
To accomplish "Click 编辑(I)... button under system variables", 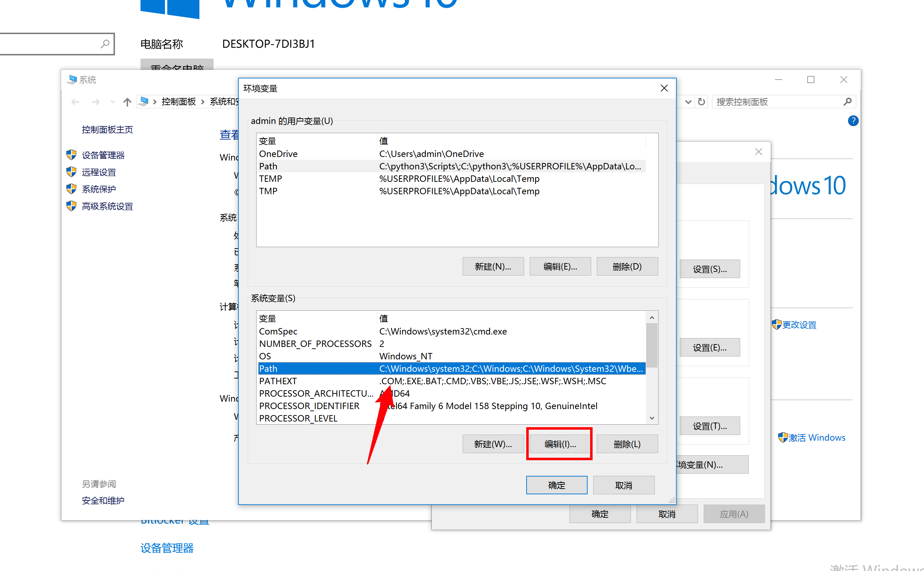I will pos(560,444).
